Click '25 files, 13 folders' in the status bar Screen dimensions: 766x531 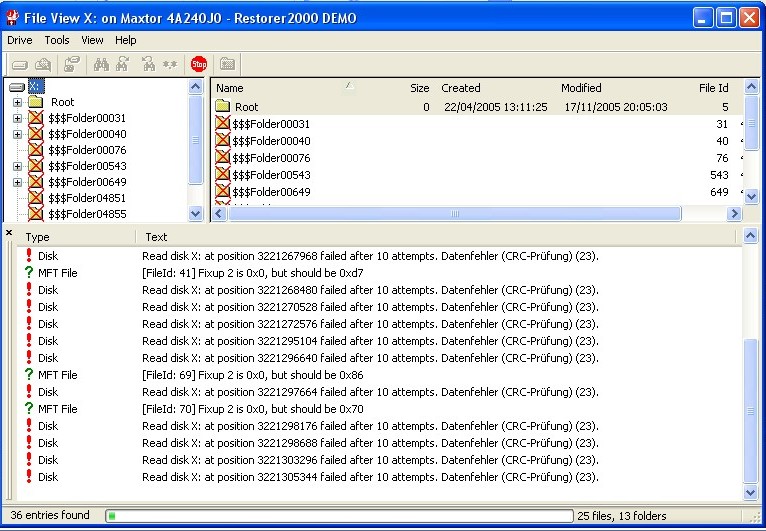point(621,515)
